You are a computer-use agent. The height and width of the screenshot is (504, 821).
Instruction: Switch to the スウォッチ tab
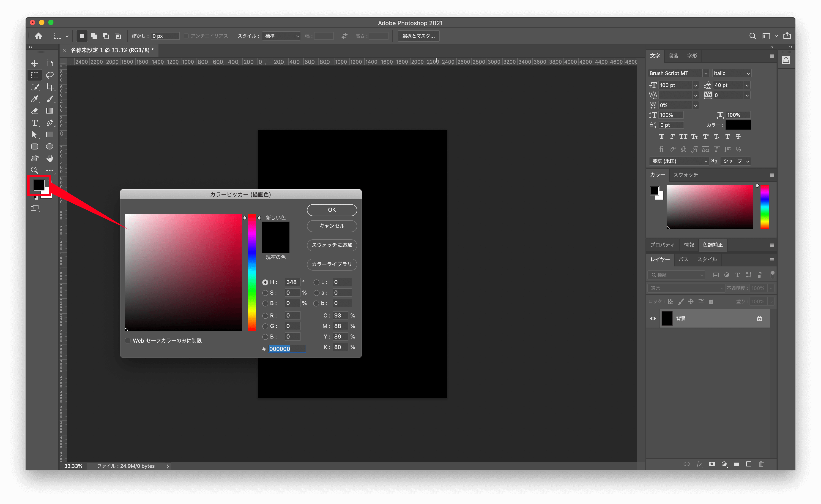pyautogui.click(x=686, y=175)
